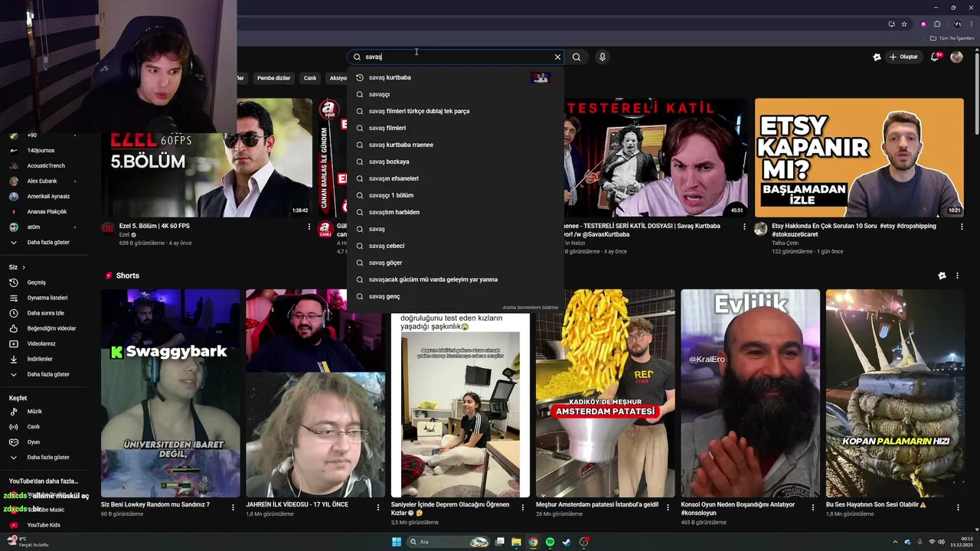The height and width of the screenshot is (551, 980).
Task: Open Chrome browser menu three dots
Action: click(x=972, y=24)
